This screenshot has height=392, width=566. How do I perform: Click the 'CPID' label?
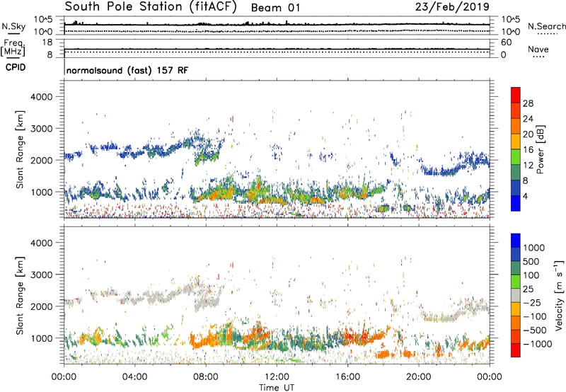click(x=16, y=67)
